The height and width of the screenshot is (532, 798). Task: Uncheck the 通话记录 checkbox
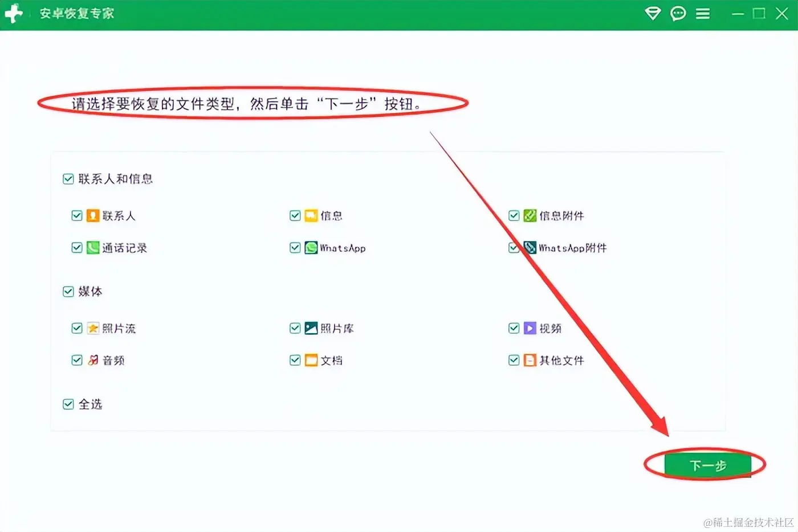tap(77, 248)
